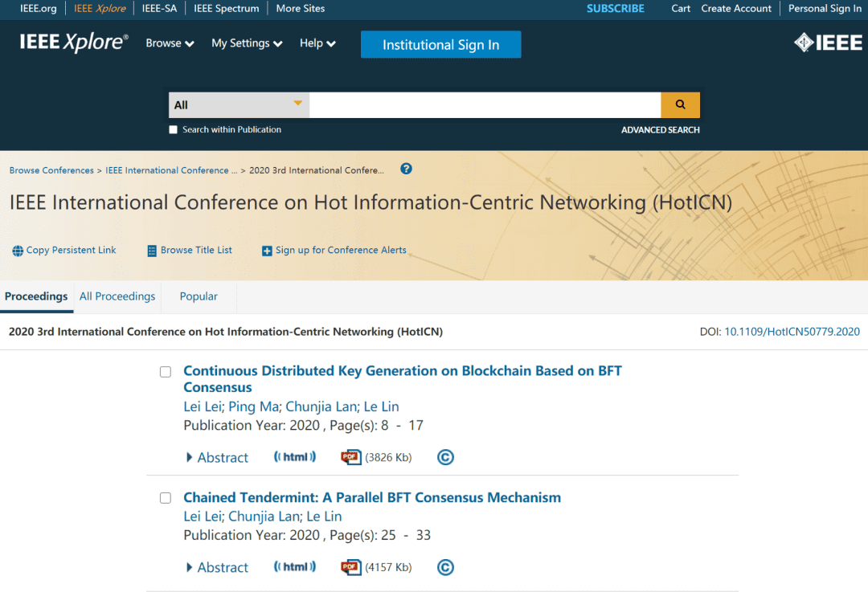Open IEEE Spectrum site link
868x592 pixels.
pos(227,8)
